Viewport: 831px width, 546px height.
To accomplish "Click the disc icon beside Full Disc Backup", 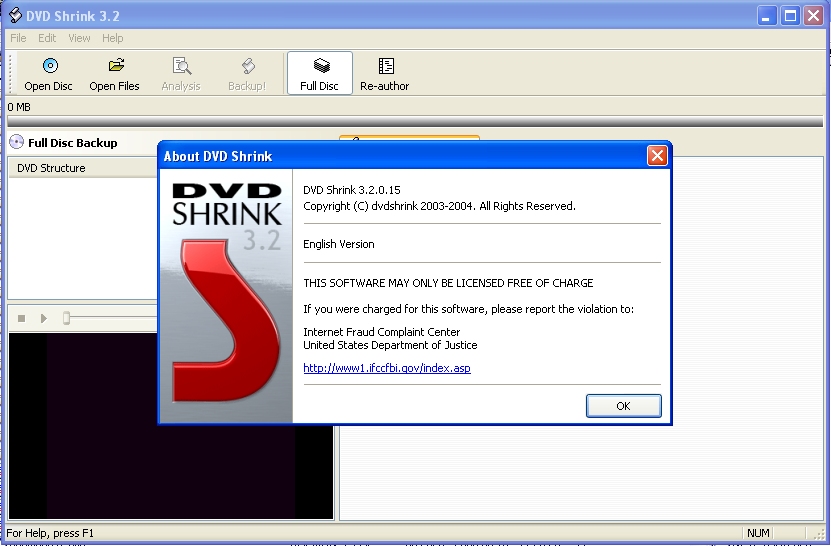I will [x=16, y=143].
